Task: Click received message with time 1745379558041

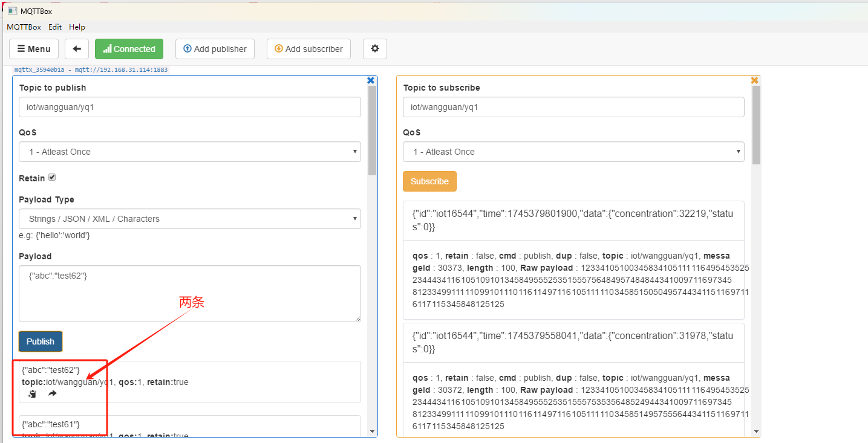Action: pyautogui.click(x=573, y=343)
